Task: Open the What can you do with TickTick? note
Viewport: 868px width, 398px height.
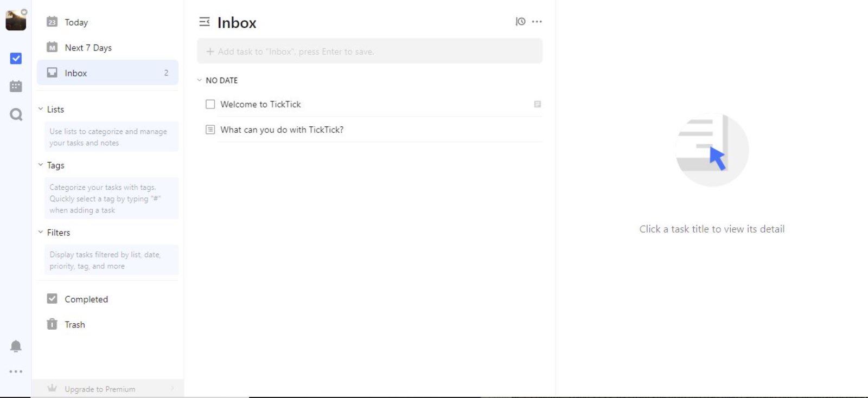Action: 282,130
